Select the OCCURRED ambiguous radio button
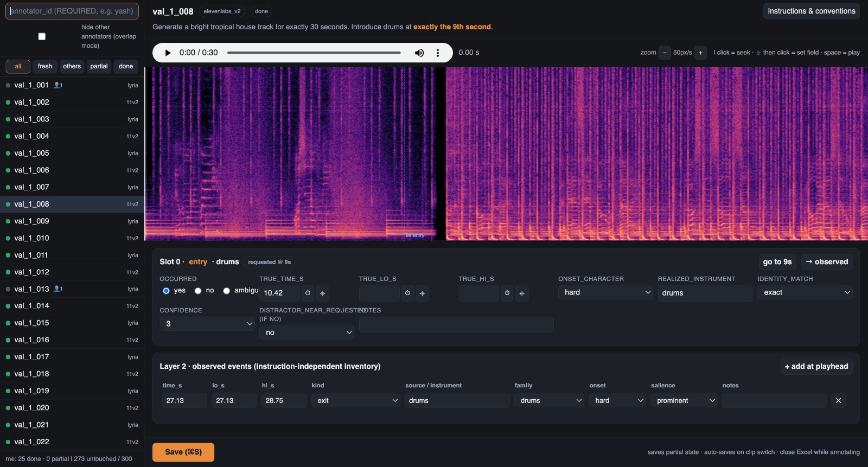868x467 pixels. [226, 291]
